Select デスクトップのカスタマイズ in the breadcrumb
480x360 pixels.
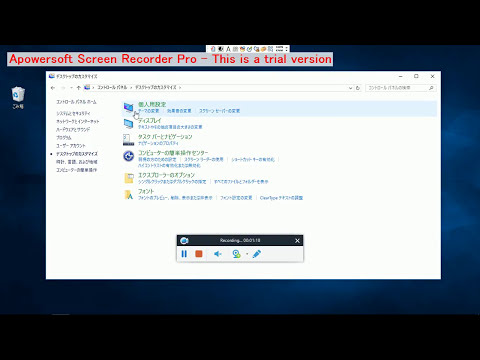156,87
